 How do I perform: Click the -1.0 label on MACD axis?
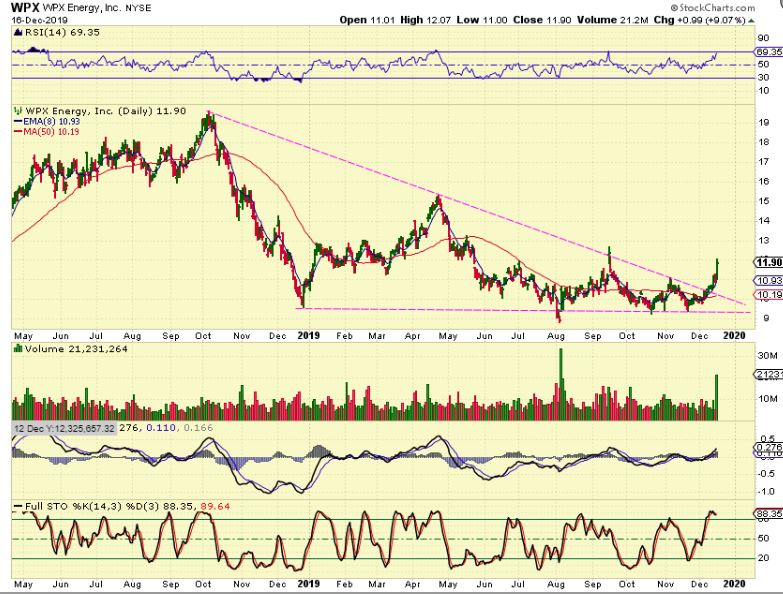765,492
